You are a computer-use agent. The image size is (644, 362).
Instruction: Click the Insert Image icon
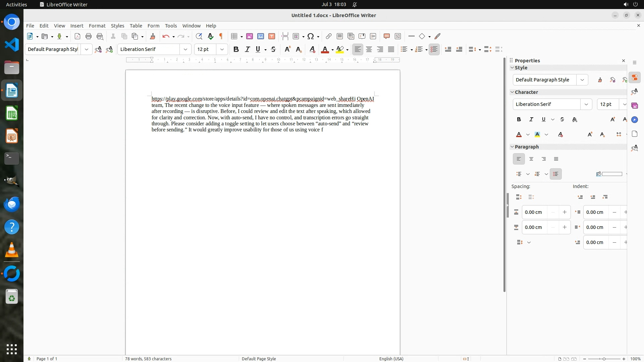(x=250, y=36)
